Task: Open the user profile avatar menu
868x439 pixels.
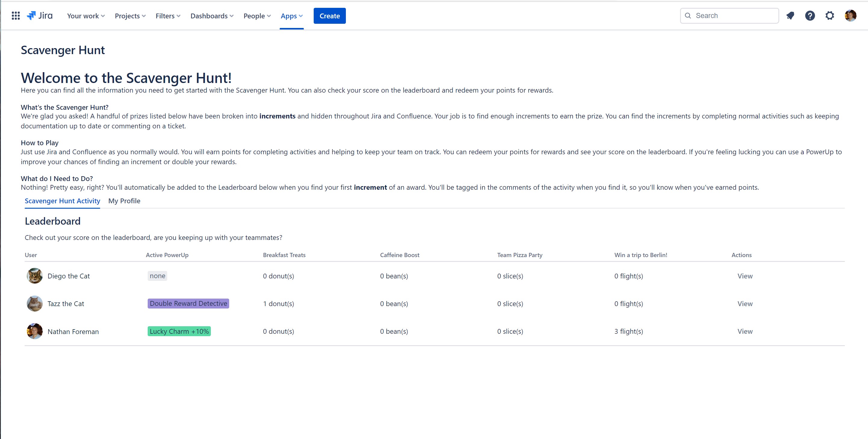Action: pos(850,16)
